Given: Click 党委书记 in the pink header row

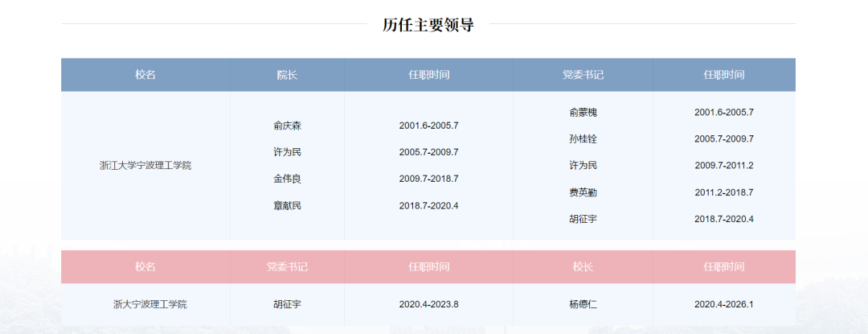Looking at the screenshot, I should click(287, 267).
